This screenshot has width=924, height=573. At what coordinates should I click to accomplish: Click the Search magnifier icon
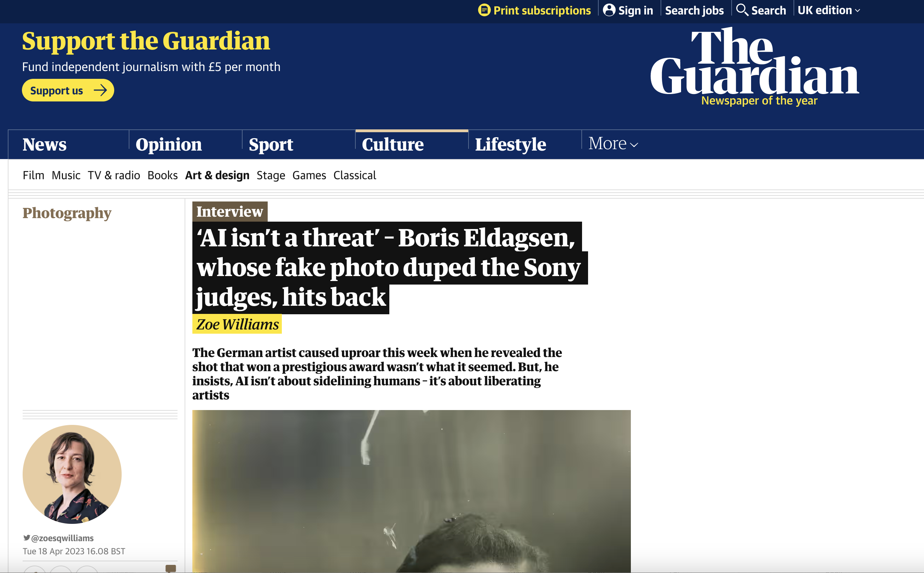click(742, 10)
